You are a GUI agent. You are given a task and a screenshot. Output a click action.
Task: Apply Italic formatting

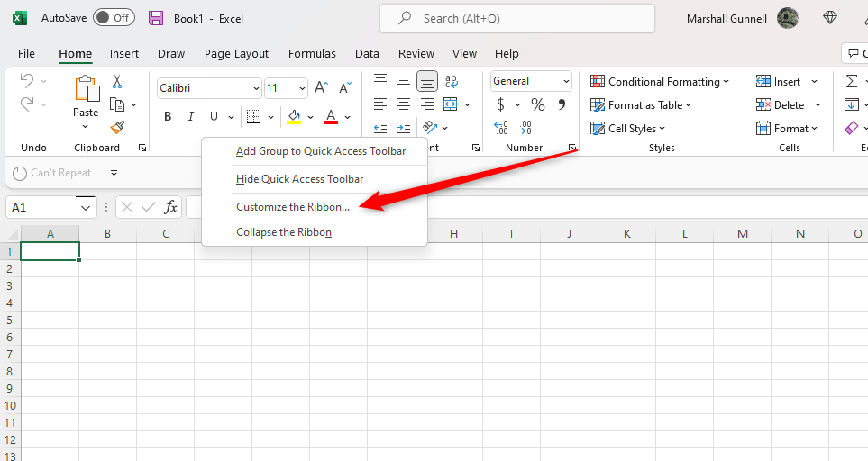(x=190, y=117)
